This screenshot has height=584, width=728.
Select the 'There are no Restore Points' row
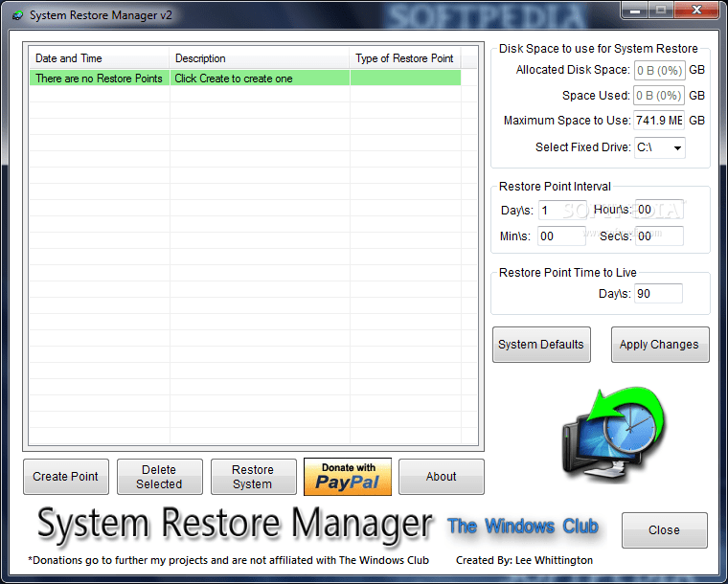(x=245, y=79)
